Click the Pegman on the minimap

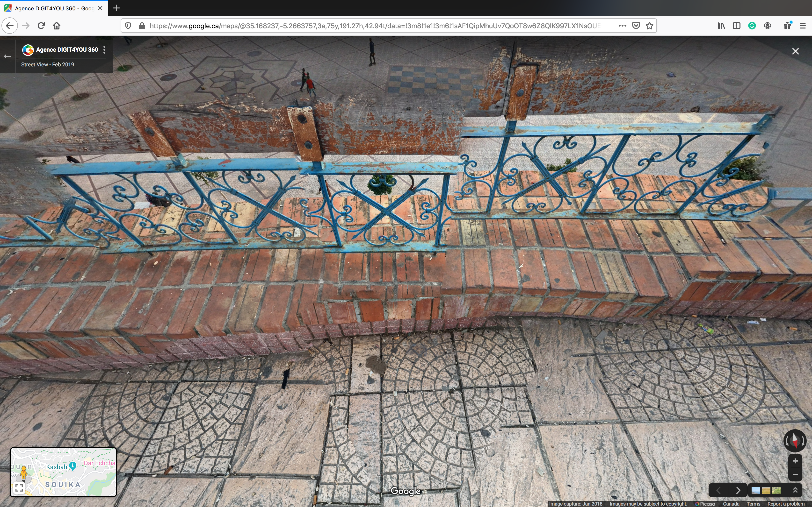(x=23, y=473)
